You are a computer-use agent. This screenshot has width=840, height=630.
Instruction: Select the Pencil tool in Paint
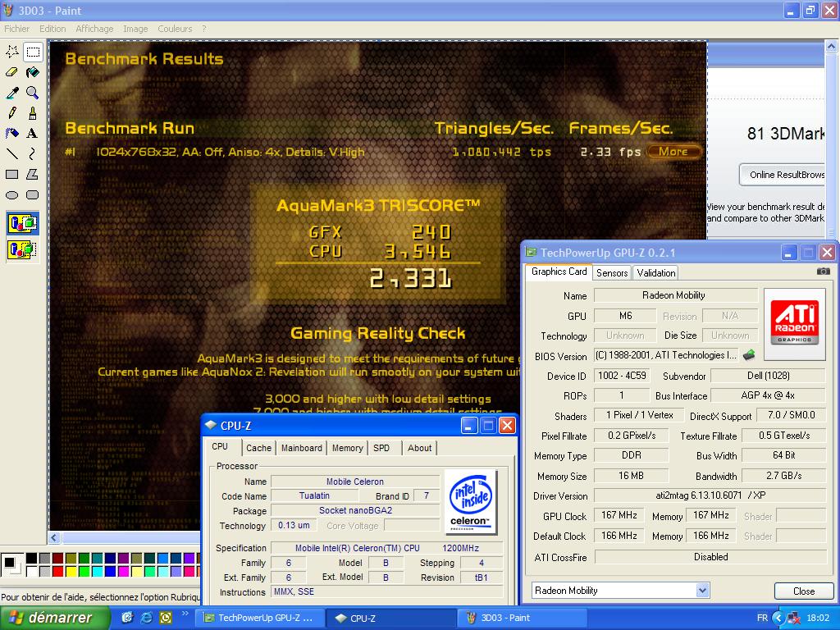pyautogui.click(x=11, y=113)
